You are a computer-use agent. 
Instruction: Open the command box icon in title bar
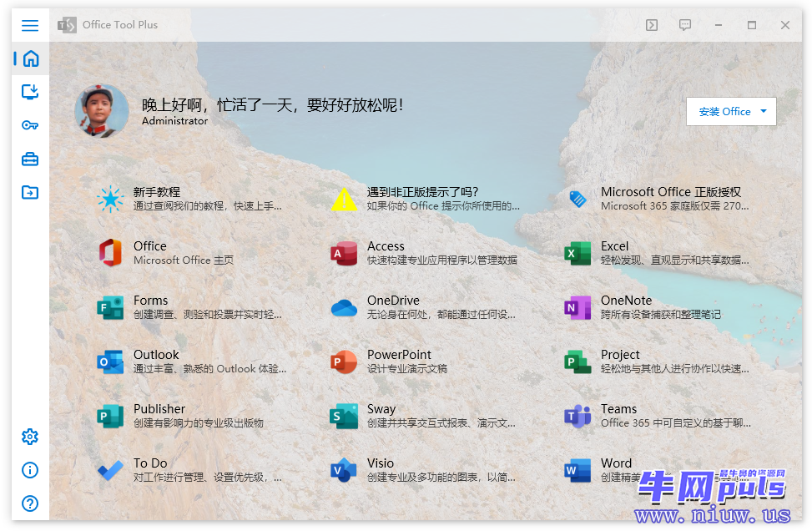tap(652, 25)
